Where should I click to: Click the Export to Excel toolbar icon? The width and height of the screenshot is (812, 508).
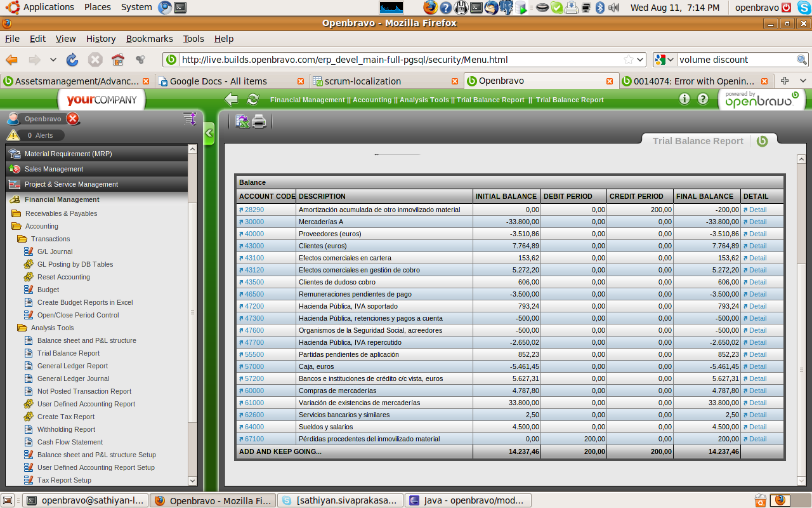242,121
